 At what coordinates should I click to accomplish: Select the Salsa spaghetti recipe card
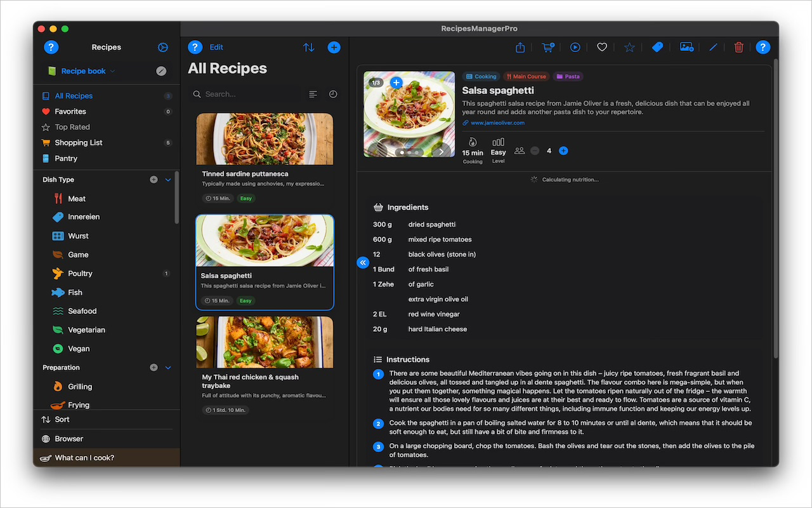pos(265,262)
